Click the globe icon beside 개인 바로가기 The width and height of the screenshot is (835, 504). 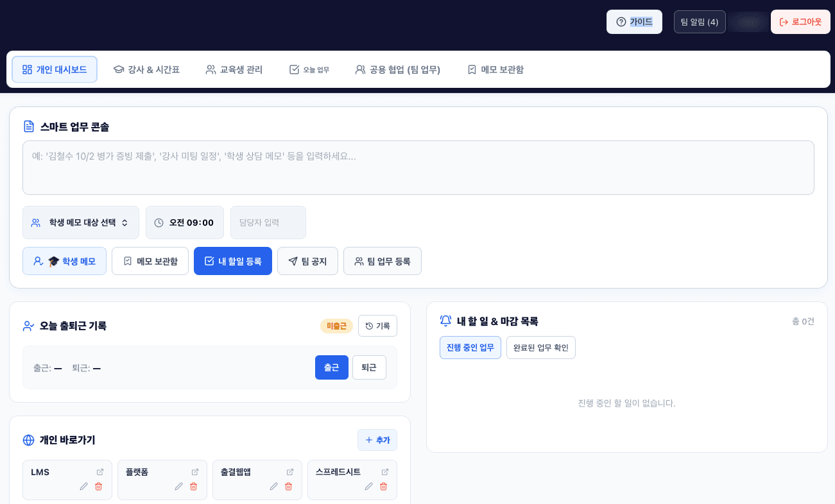point(28,440)
